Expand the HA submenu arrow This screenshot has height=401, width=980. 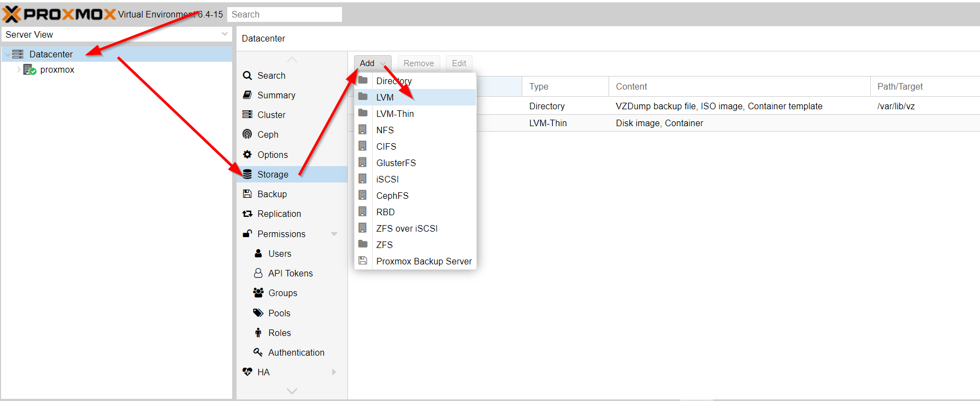[334, 372]
